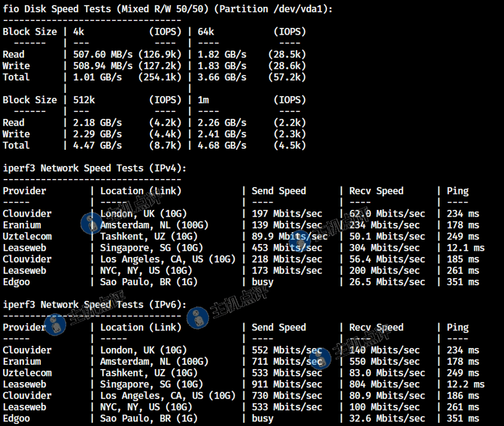504x426 pixels.
Task: Select the 4.68 GB/s total for 1m block
Action: [222, 146]
